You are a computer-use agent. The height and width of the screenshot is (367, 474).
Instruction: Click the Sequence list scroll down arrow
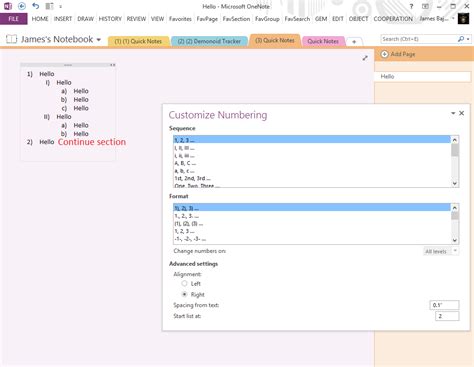(x=455, y=183)
